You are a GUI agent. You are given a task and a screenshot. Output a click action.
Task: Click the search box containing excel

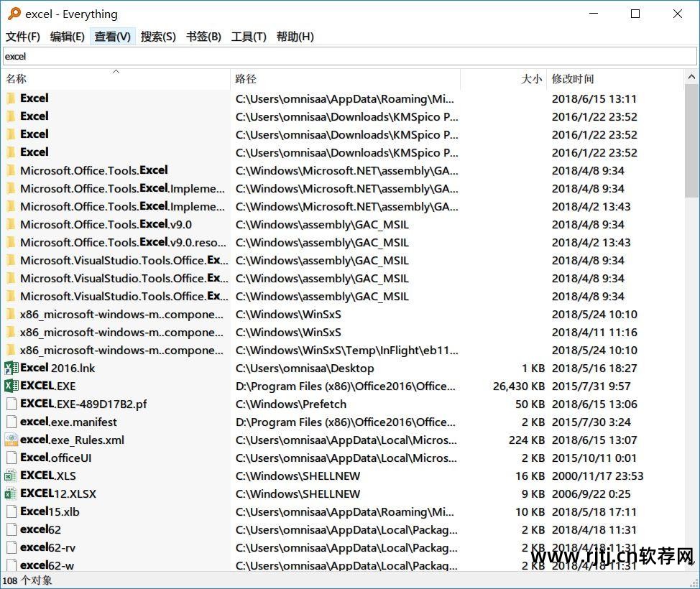(349, 56)
